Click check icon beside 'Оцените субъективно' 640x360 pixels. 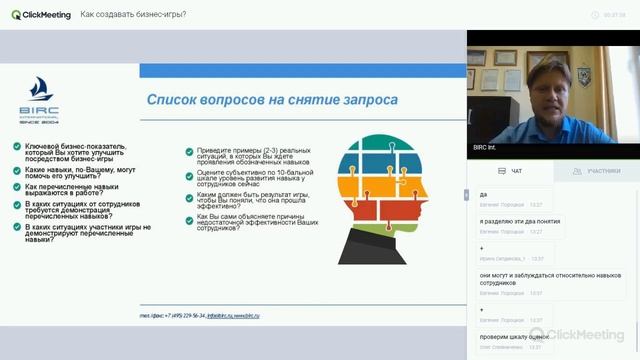click(x=189, y=176)
